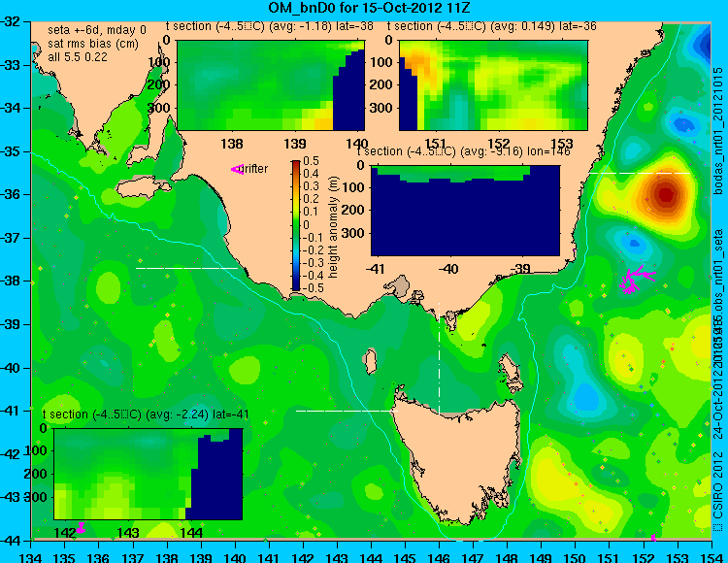The width and height of the screenshot is (728, 563).
Task: Click Kangaroo Island near 137E
Action: [143, 188]
